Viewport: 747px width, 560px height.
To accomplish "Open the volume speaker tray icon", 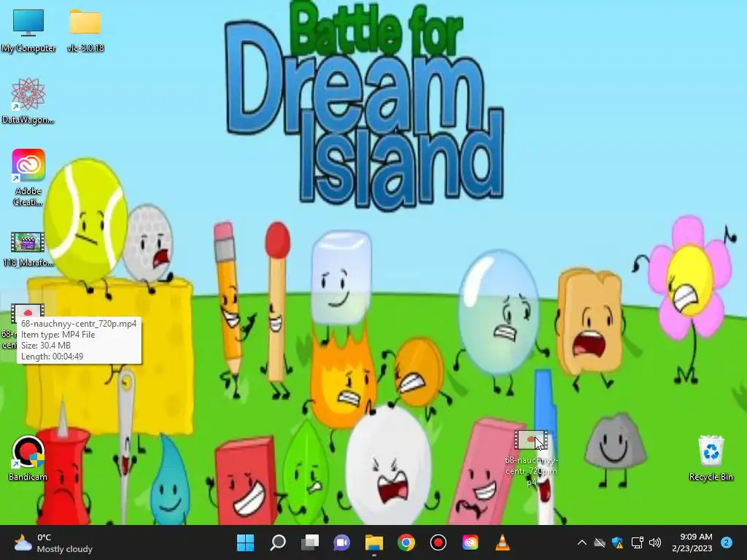I will (655, 542).
